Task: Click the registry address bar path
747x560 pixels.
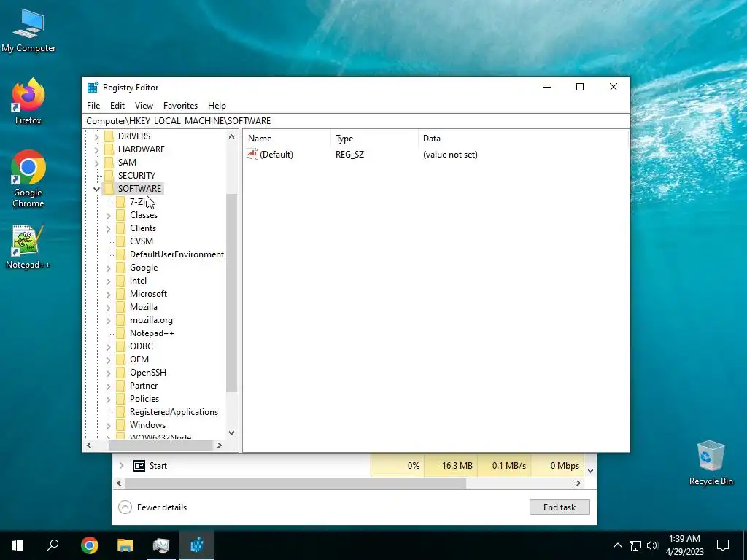Action: tap(355, 121)
